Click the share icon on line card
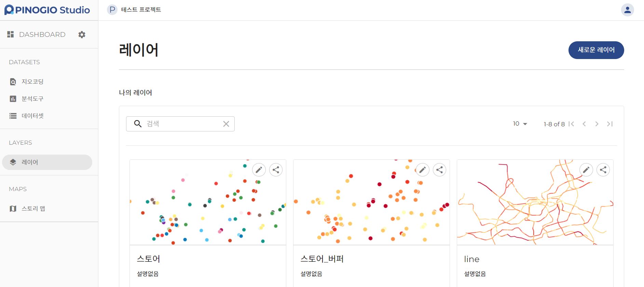The width and height of the screenshot is (644, 287). 603,170
